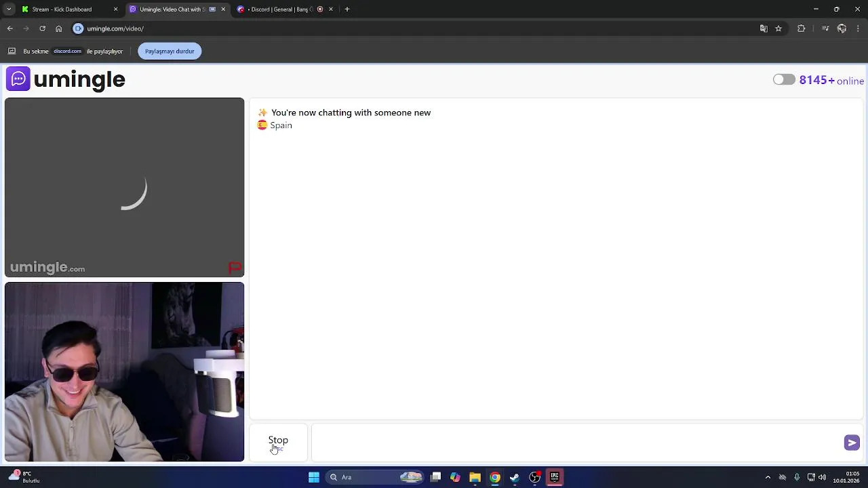Send message with purple arrow button
This screenshot has width=868, height=488.
[x=852, y=443]
